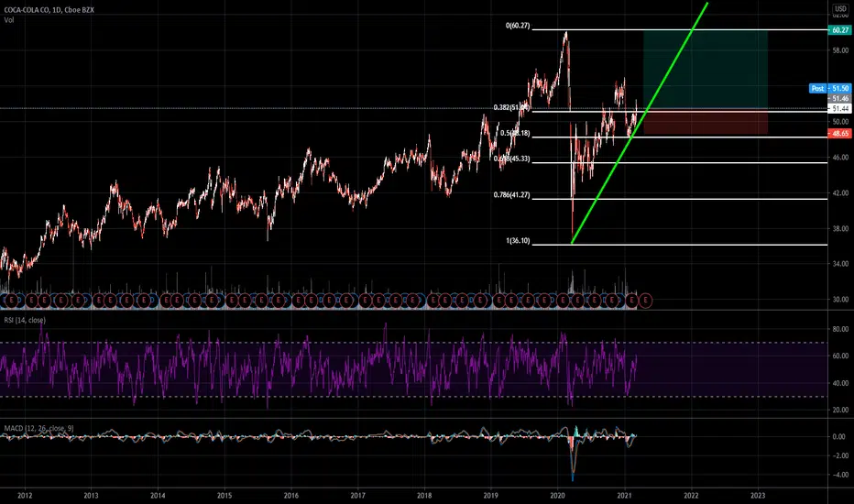Screen dimensions: 854x504
Task: Click the 0.5 Fibonacci level label
Action: (x=515, y=133)
